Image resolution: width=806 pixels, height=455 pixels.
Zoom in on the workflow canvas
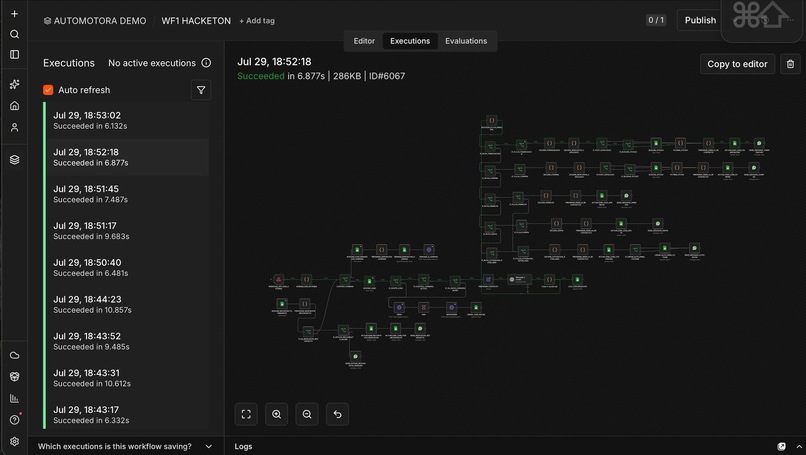277,414
